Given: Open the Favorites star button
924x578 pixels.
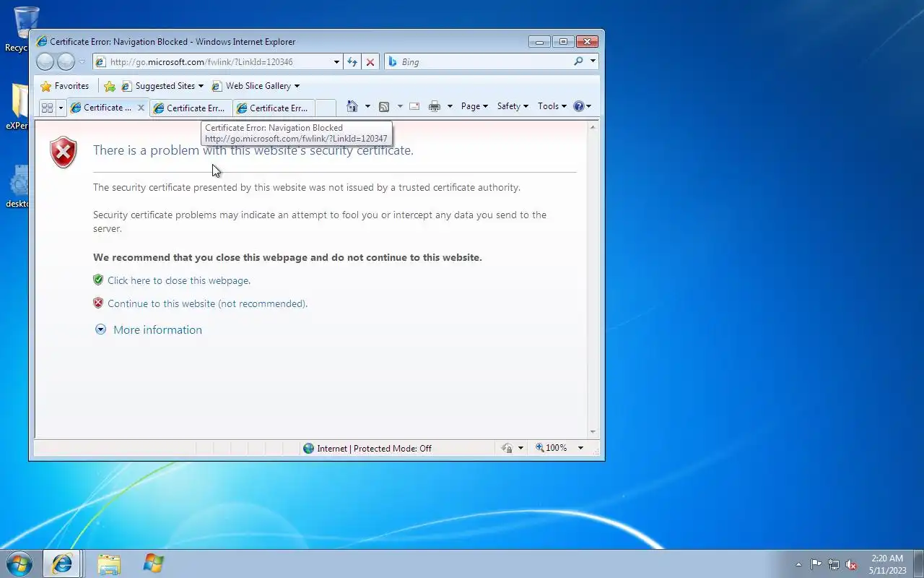Looking at the screenshot, I should click(x=65, y=86).
